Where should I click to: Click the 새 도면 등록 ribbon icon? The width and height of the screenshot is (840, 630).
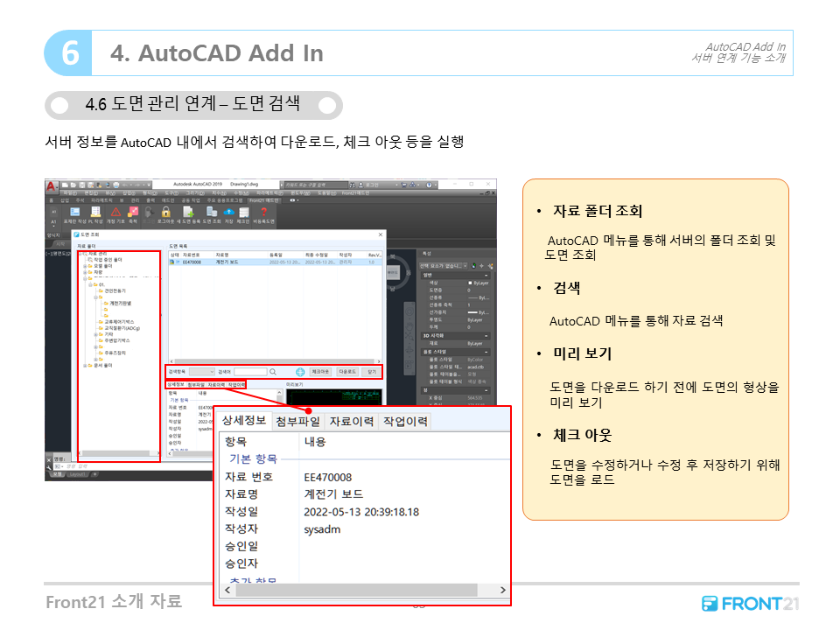click(188, 213)
